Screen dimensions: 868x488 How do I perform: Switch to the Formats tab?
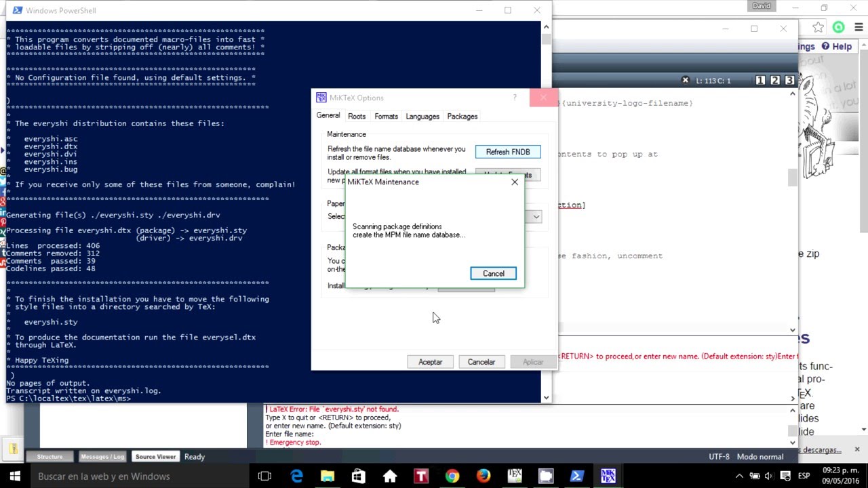pyautogui.click(x=386, y=117)
